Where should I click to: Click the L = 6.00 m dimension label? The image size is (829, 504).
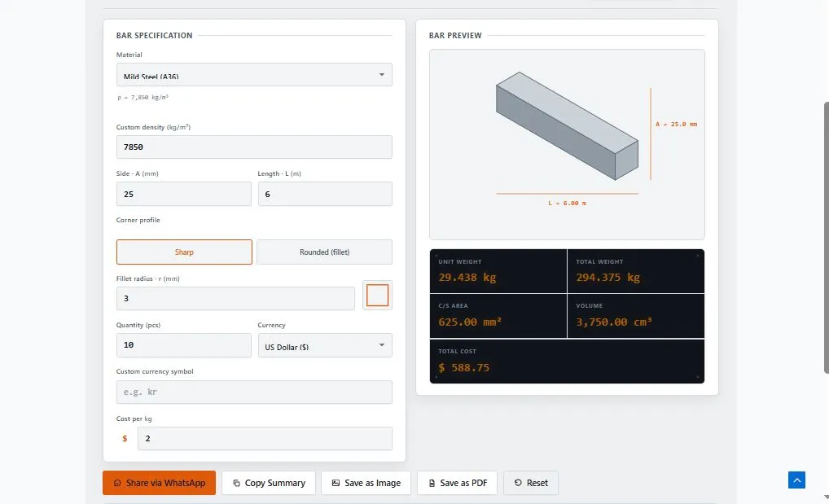click(567, 203)
